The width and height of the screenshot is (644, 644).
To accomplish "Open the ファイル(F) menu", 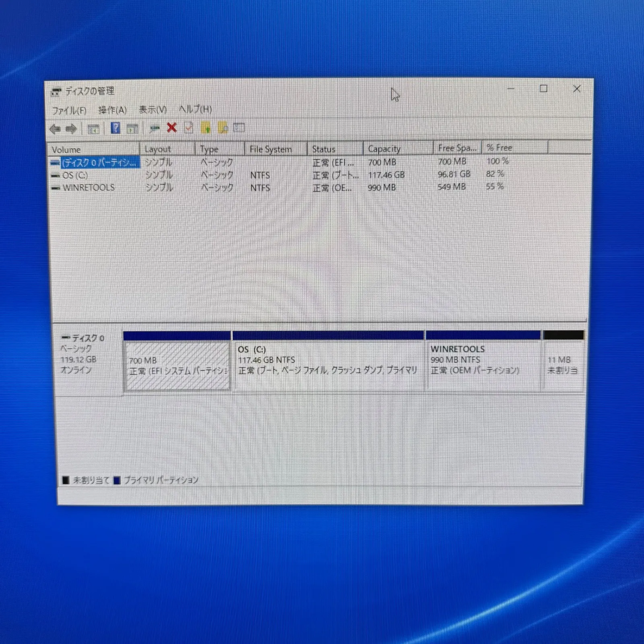I will (x=69, y=110).
